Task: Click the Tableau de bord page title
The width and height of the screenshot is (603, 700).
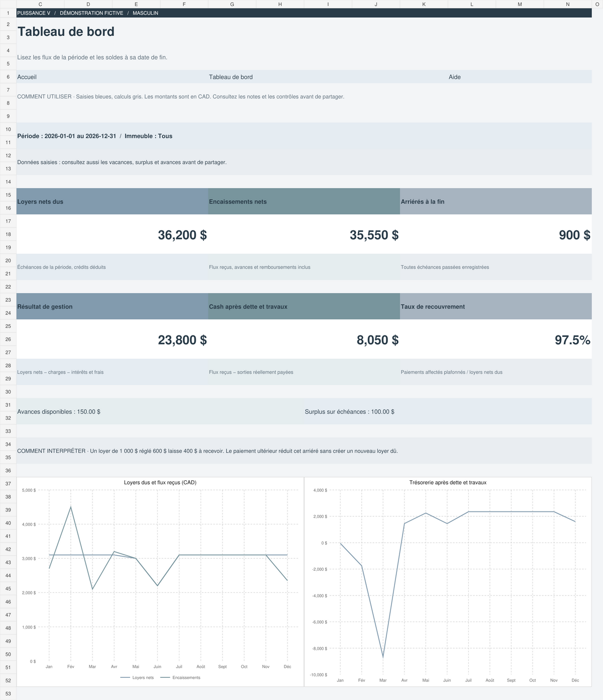Action: 66,31
